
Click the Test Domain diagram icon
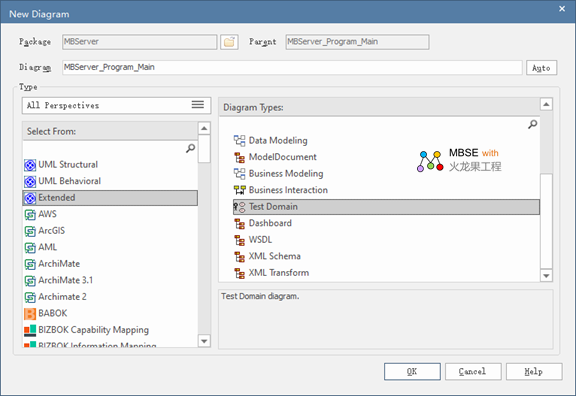[x=240, y=207]
